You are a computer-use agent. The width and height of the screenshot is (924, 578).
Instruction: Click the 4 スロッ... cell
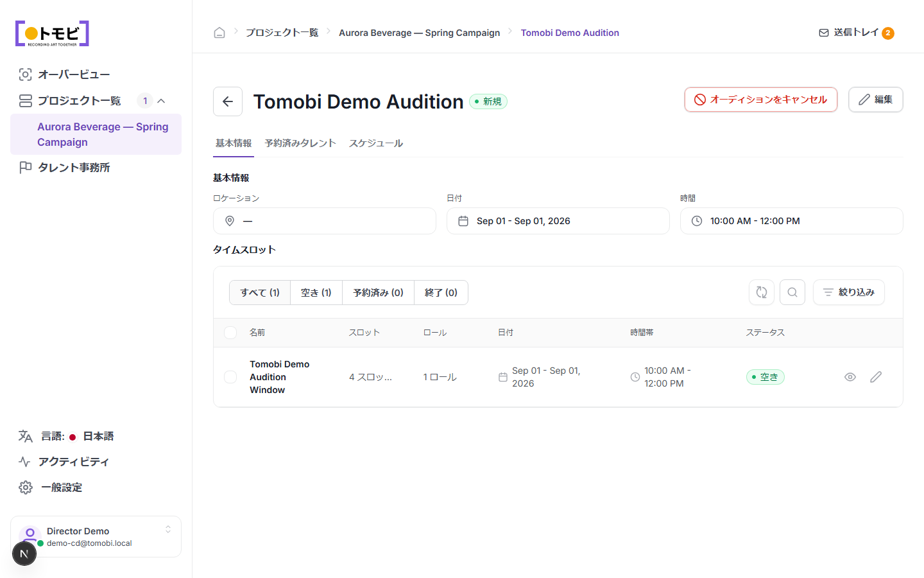click(371, 377)
